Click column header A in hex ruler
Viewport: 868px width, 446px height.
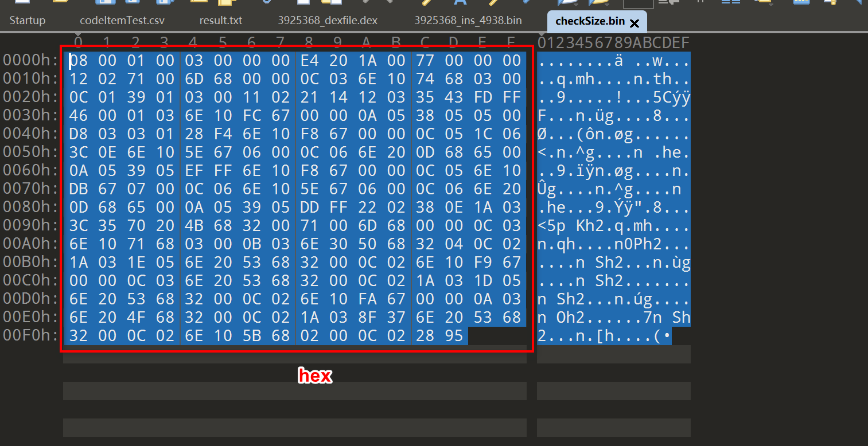(x=367, y=42)
